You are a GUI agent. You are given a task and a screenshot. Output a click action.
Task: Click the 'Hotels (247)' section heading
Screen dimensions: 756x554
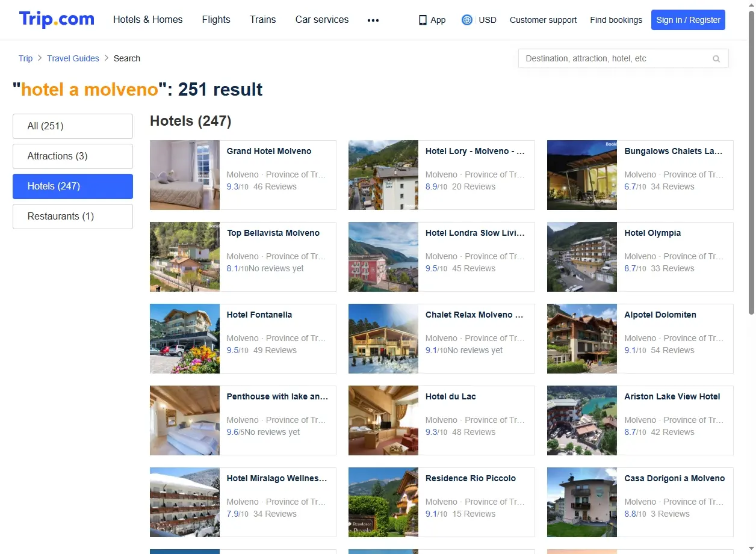pos(191,121)
